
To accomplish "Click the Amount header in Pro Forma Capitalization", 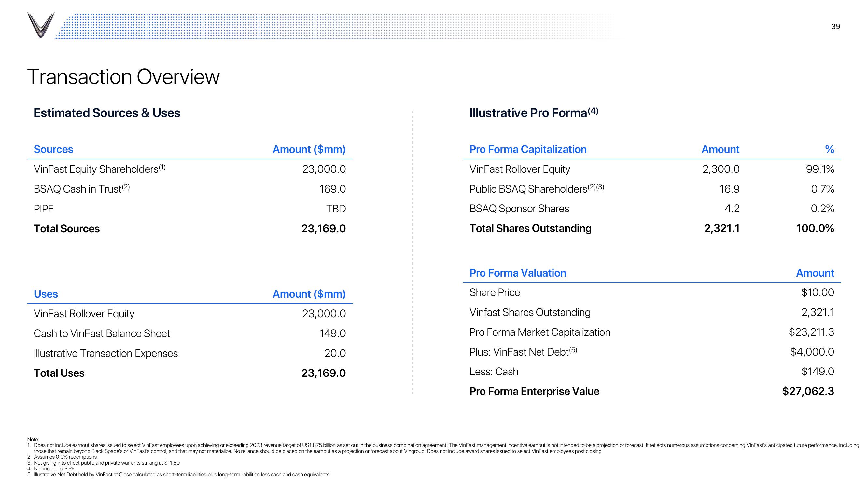I will coord(721,149).
